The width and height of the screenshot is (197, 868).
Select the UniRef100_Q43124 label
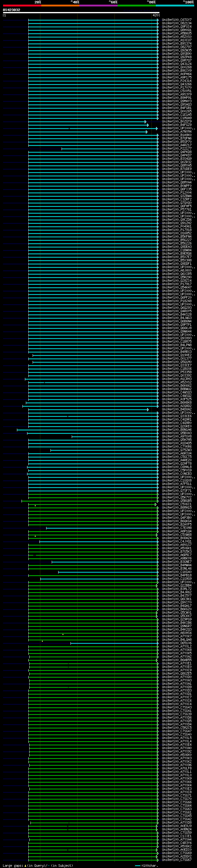click(x=176, y=64)
